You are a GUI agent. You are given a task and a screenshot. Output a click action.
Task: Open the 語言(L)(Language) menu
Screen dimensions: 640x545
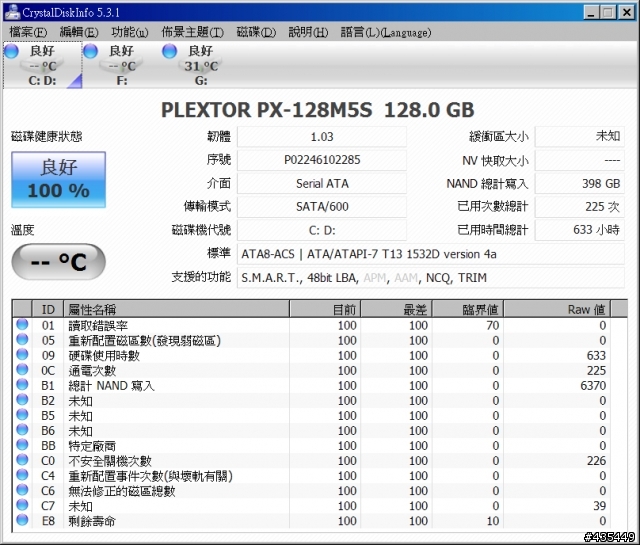[x=386, y=32]
